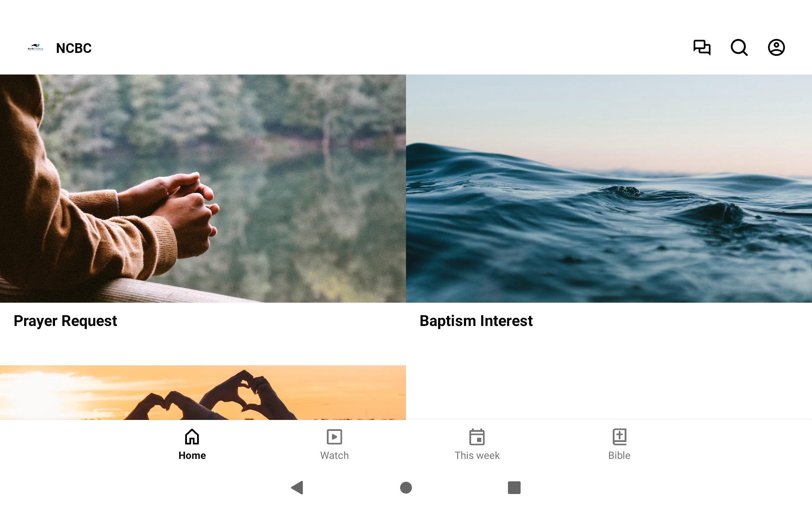Screen dimensions: 812x508
Task: Tap the Bible book icon
Action: coord(620,436)
